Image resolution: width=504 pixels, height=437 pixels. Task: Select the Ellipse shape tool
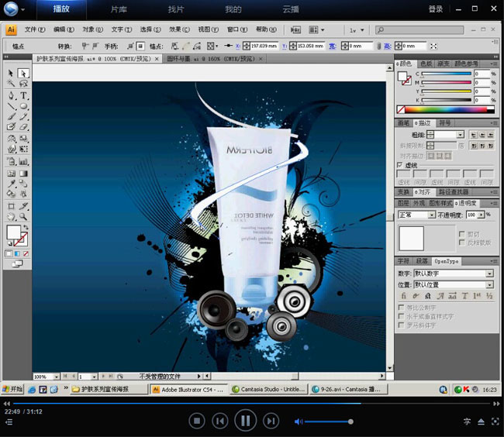pos(23,106)
